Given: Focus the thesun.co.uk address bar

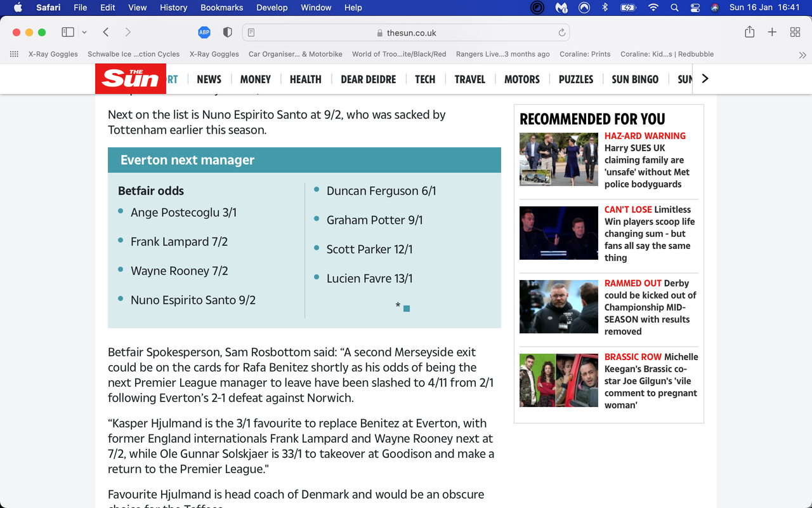Looking at the screenshot, I should 406,32.
